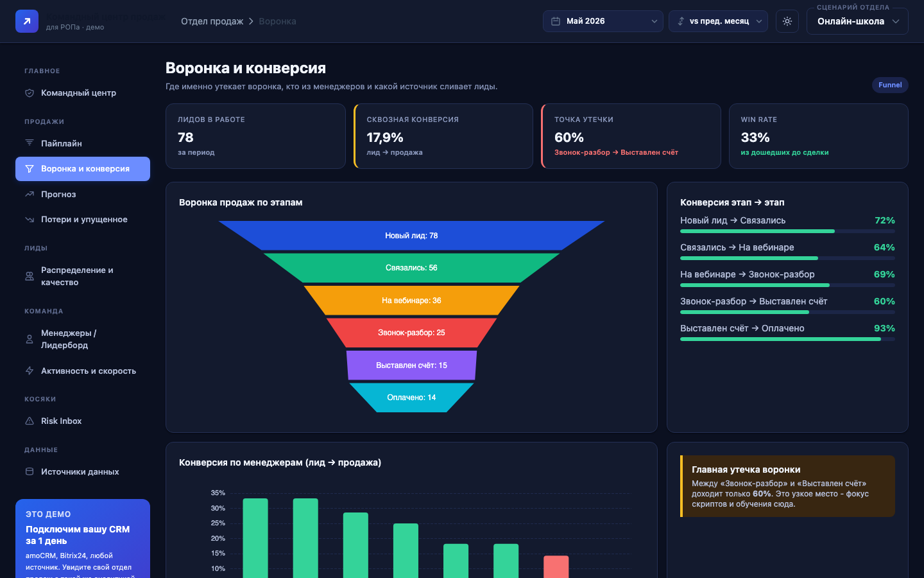924x578 pixels.
Task: Click the red Звонок-разбор: 25 funnel segment
Action: [411, 333]
